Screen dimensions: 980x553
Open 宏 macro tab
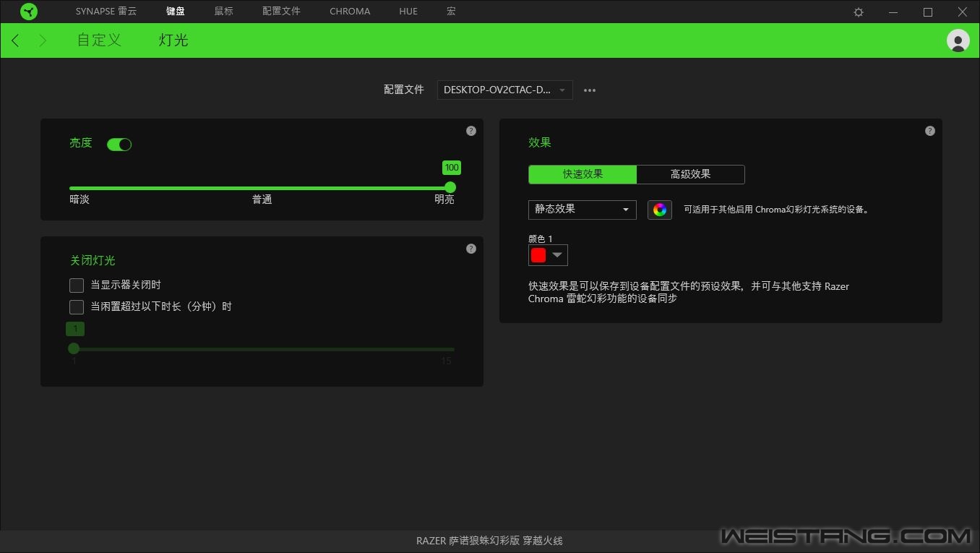pyautogui.click(x=451, y=12)
